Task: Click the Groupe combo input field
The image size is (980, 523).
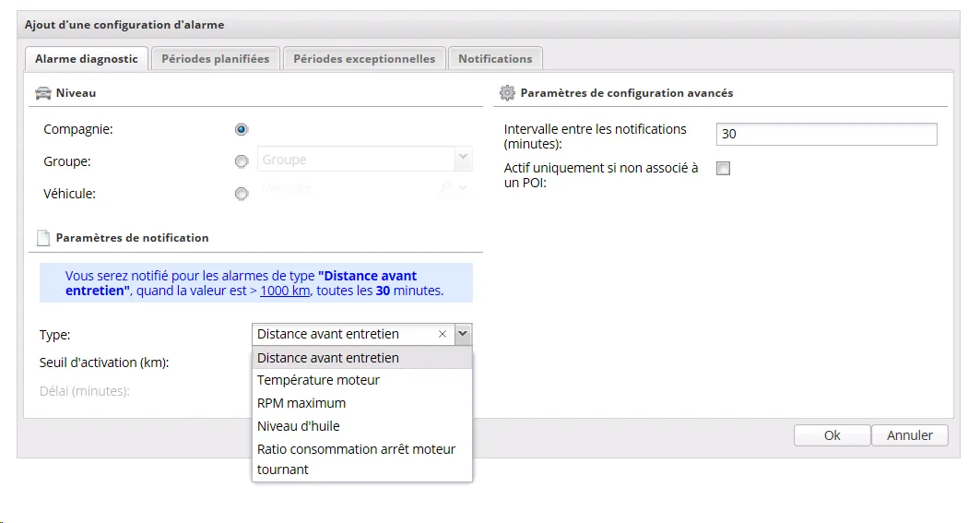Action: coord(356,159)
